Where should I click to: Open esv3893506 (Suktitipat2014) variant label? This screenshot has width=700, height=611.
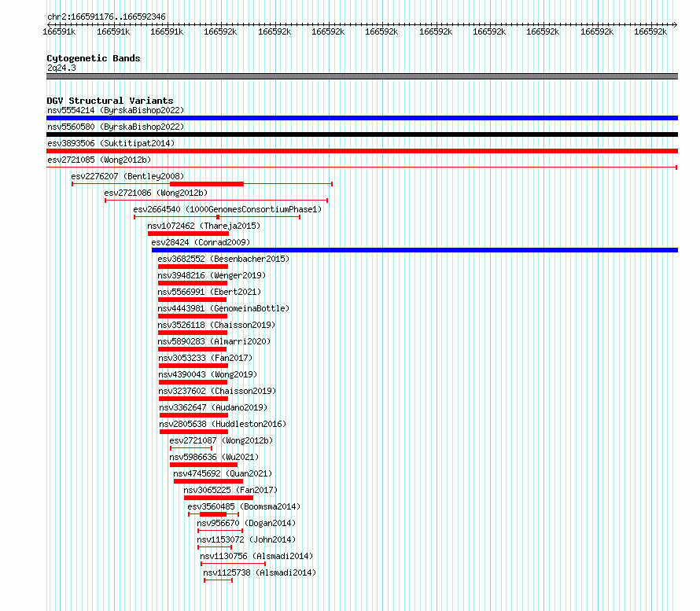[x=111, y=143]
